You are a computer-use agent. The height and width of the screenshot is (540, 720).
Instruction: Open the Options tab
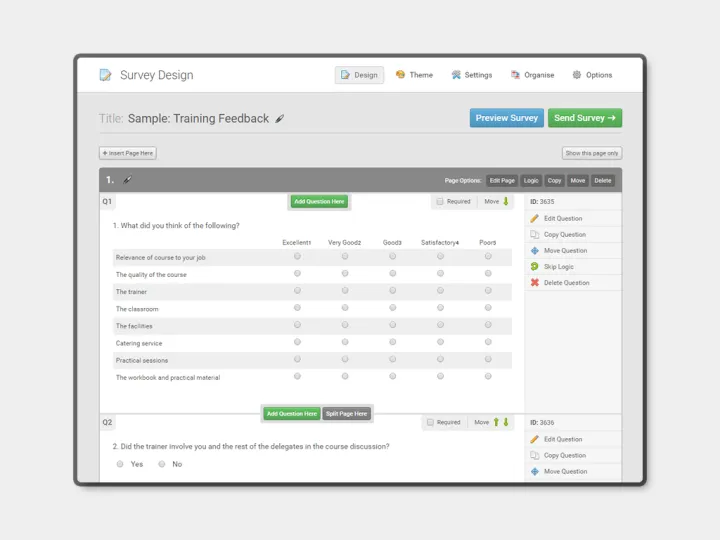click(592, 75)
